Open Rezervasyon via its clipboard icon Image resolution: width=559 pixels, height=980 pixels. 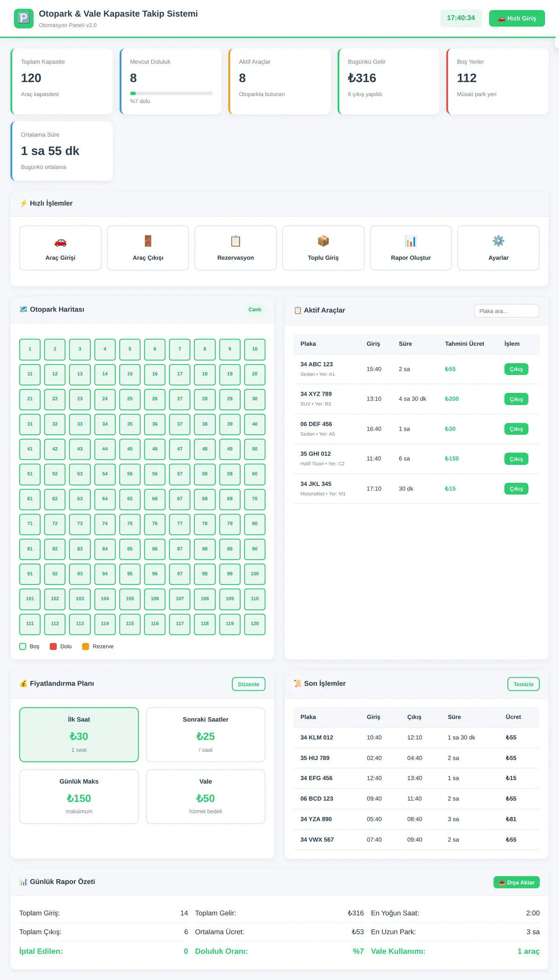236,241
